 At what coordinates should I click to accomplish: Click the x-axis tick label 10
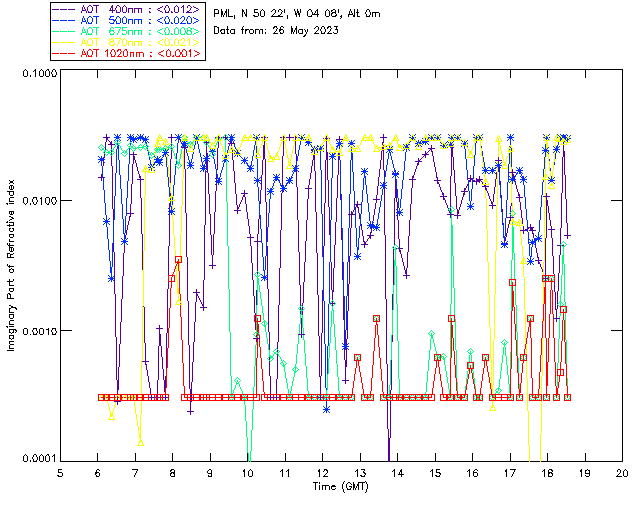(247, 472)
